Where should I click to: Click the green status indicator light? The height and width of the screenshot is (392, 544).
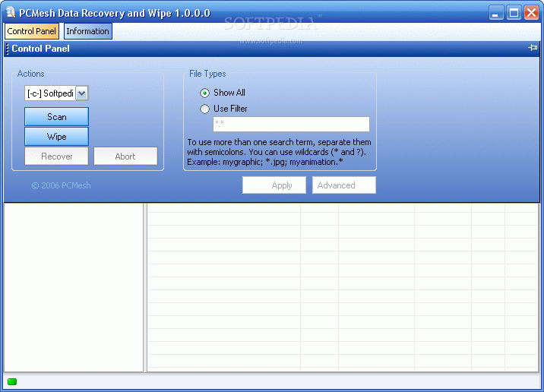(x=12, y=381)
